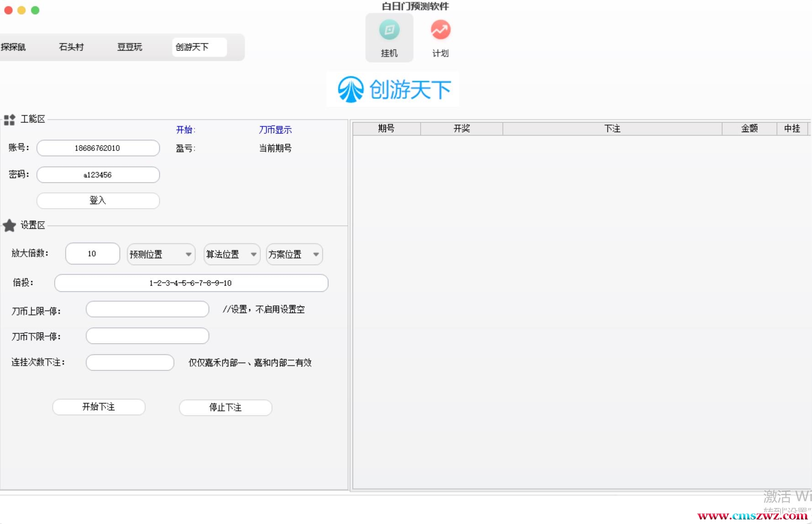Screen dimensions: 812x524
Task: Click the 设置区 star icon
Action: (x=10, y=225)
